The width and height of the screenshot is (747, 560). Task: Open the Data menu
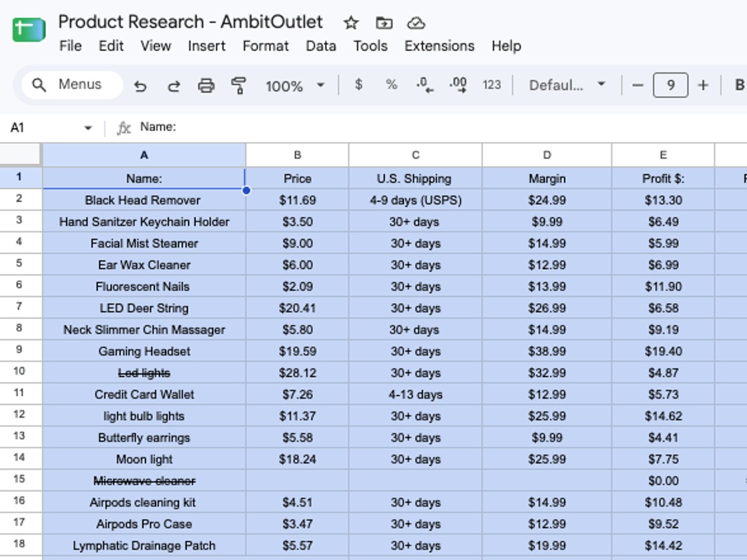[321, 46]
